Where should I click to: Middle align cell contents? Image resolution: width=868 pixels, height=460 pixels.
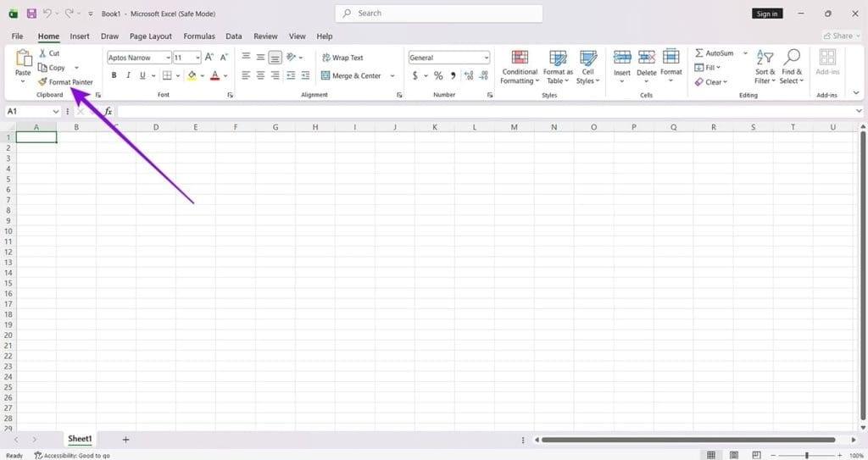tap(260, 57)
